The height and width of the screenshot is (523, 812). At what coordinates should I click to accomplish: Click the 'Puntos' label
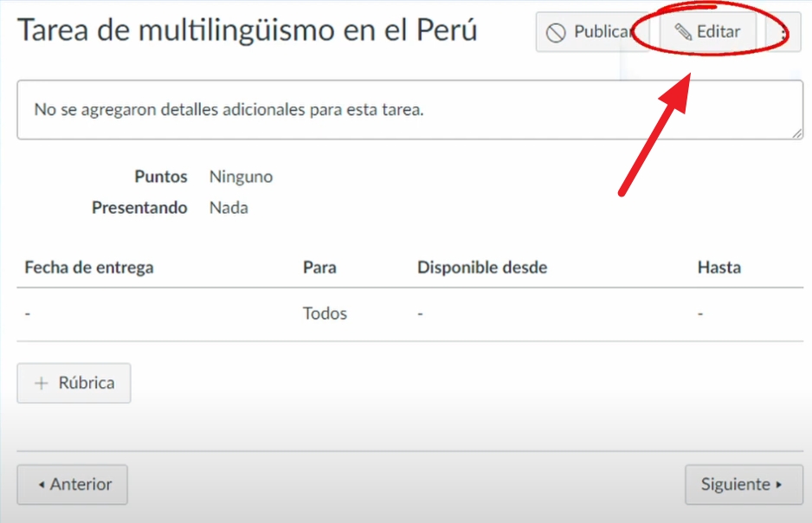click(x=160, y=177)
